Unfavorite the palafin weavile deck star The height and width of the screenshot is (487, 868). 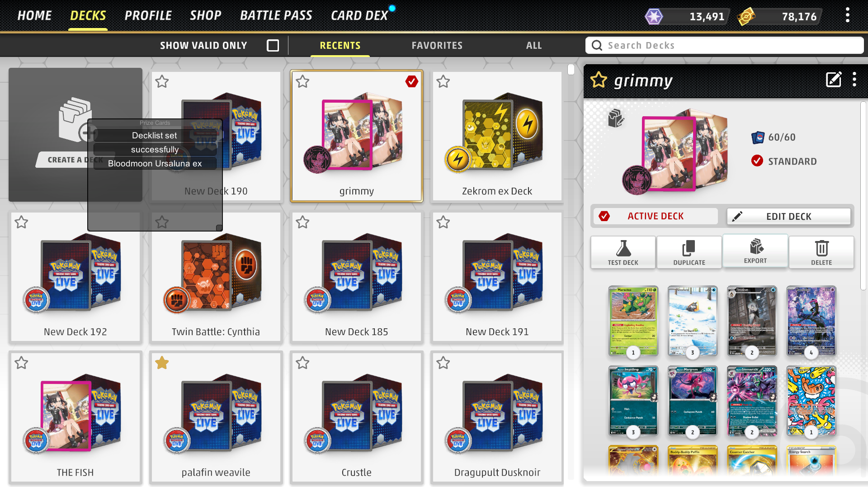pos(162,363)
